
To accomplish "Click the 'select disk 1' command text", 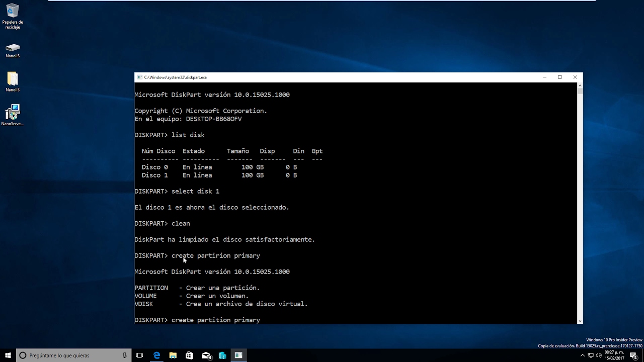I will click(x=195, y=192).
